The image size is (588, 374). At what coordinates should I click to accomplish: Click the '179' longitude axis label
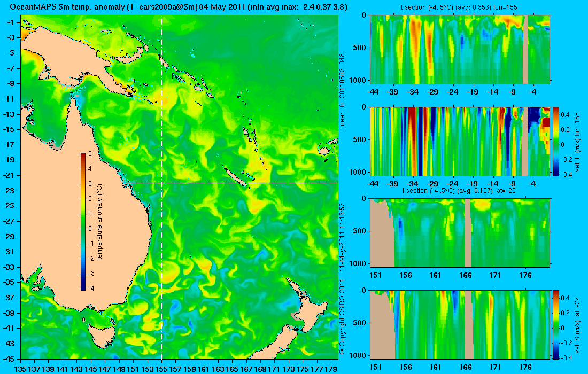click(331, 369)
